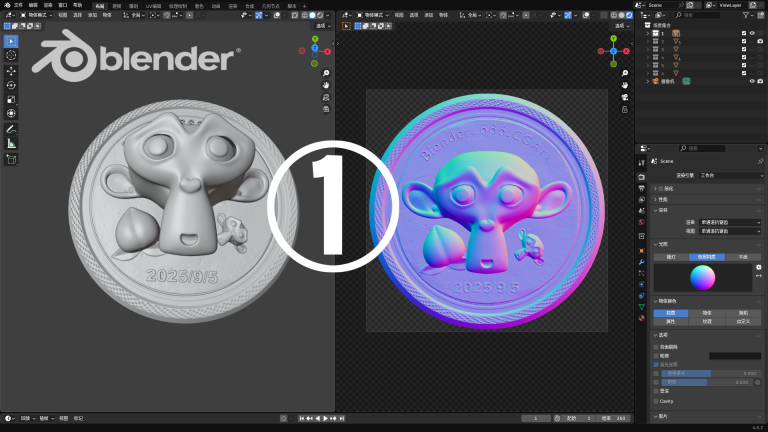This screenshot has width=768, height=432.
Task: Select the Add Cube tool
Action: click(x=11, y=159)
